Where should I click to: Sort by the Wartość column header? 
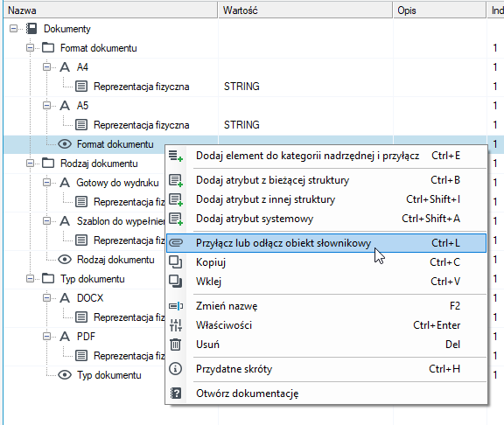tap(305, 10)
